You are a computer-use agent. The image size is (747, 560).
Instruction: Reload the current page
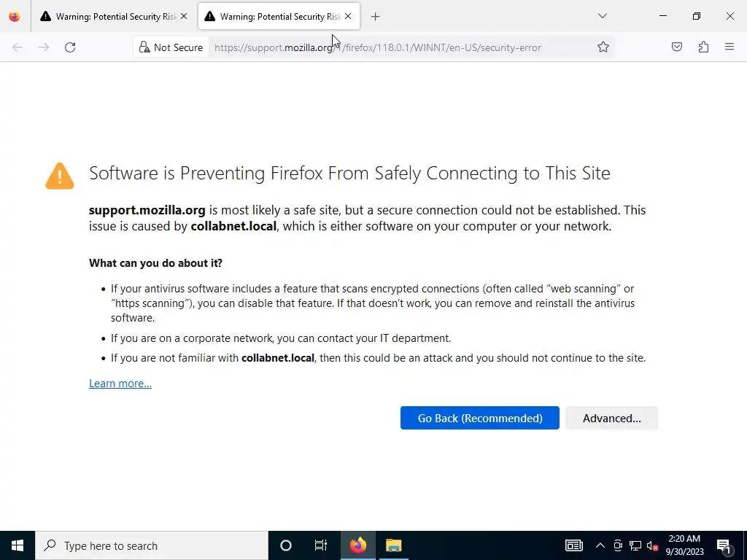click(x=70, y=47)
